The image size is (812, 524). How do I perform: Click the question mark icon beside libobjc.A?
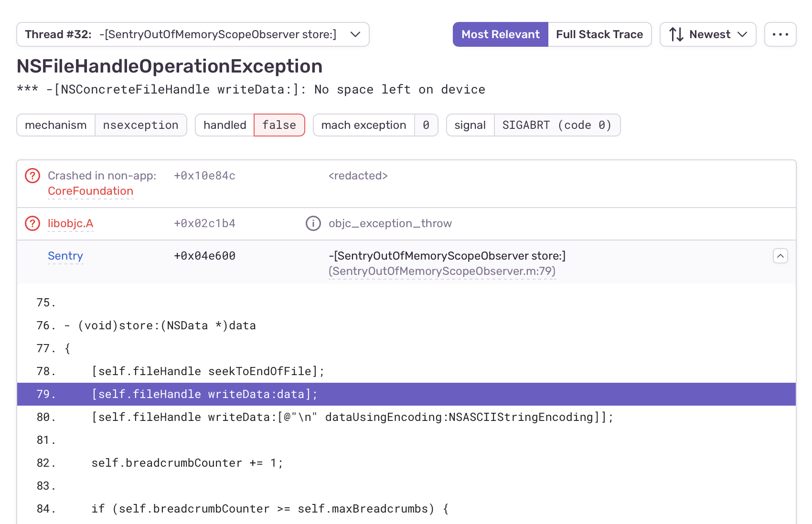point(32,223)
